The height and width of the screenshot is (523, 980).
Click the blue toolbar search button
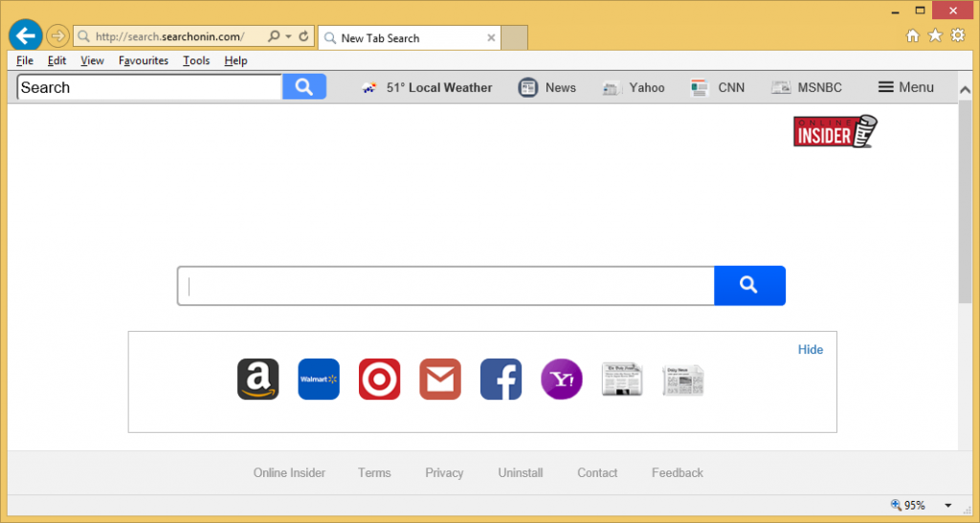304,87
